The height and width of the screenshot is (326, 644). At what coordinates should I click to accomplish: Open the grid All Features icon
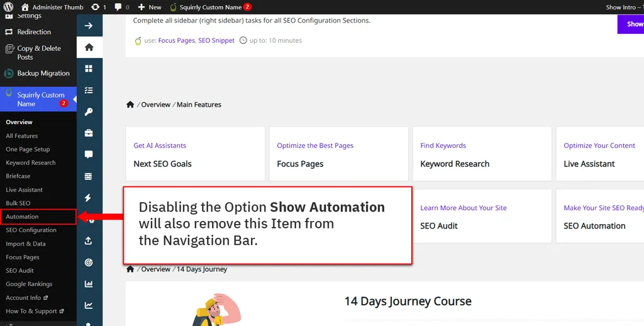(x=89, y=69)
